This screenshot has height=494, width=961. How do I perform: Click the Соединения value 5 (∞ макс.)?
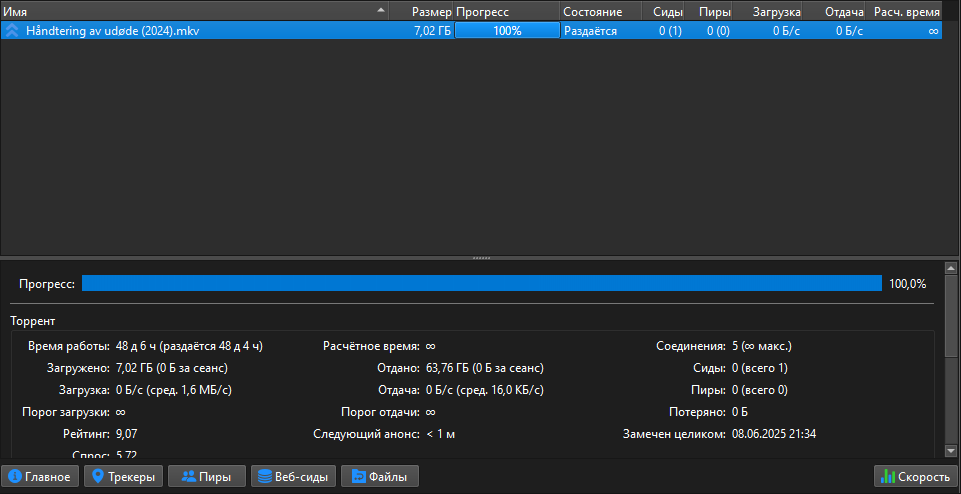pyautogui.click(x=762, y=346)
